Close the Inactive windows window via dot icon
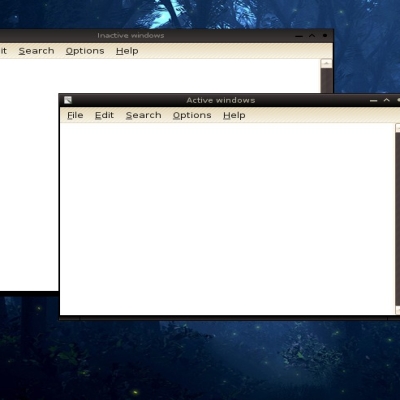Viewport: 400px width, 400px height. click(x=325, y=35)
